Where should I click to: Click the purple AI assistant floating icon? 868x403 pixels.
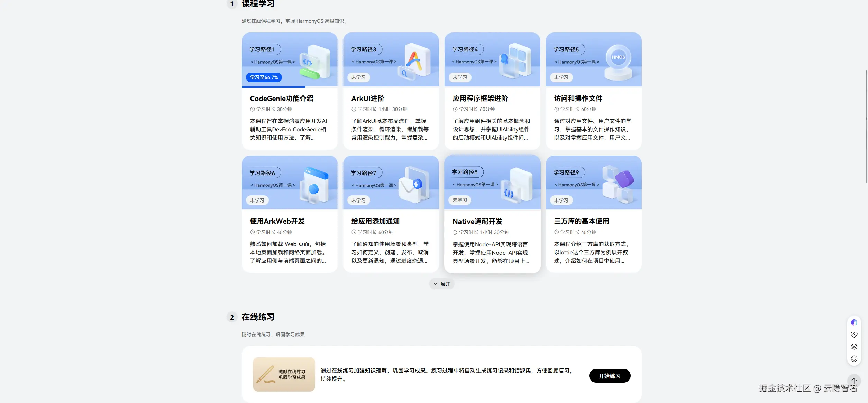click(854, 322)
